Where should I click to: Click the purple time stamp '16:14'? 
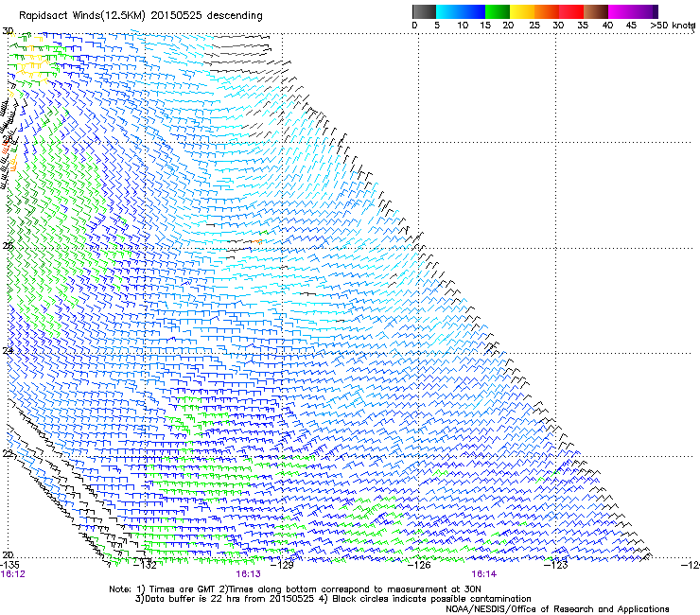(484, 574)
